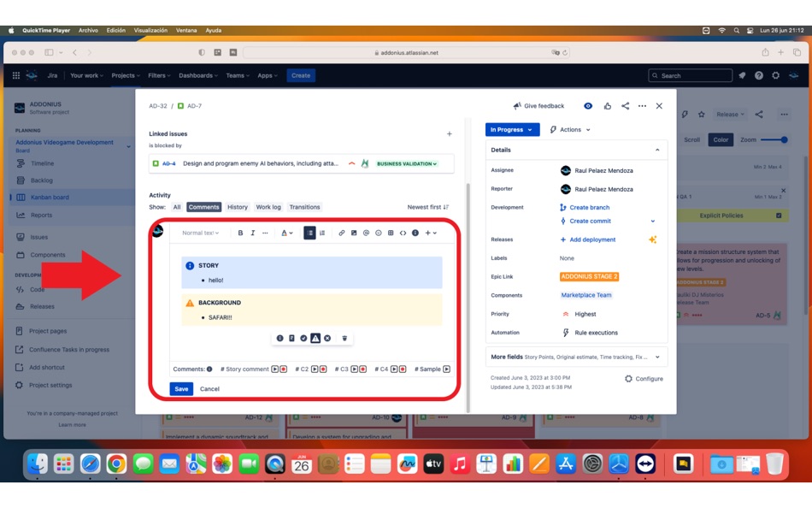The height and width of the screenshot is (508, 812).
Task: Toggle Color option on board
Action: tap(721, 140)
